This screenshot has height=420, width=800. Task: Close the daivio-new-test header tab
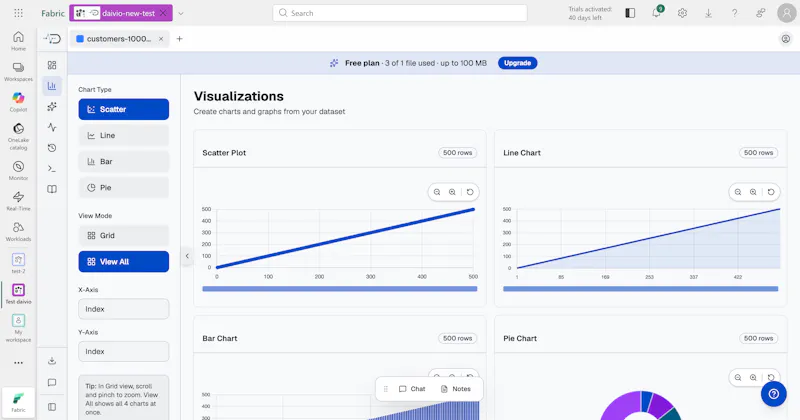click(x=163, y=13)
